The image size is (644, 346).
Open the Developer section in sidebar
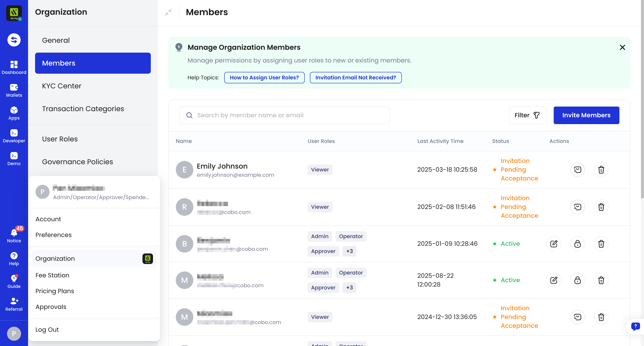coord(14,136)
